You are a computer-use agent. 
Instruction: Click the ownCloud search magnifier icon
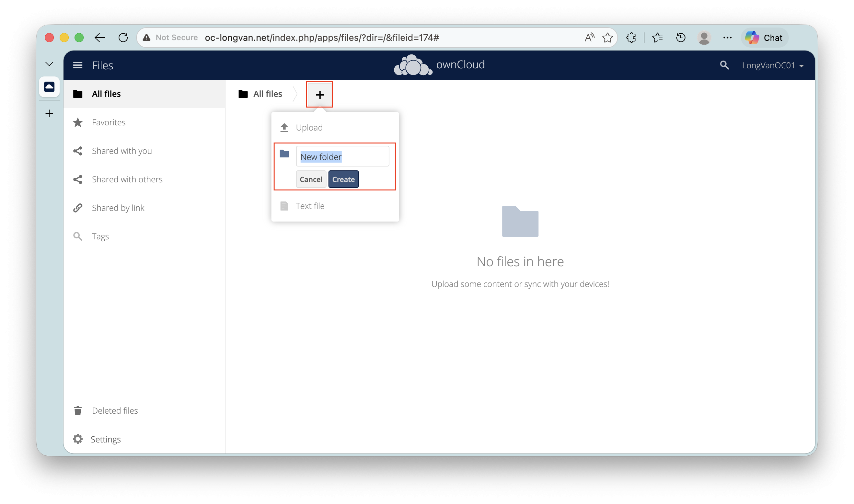(724, 65)
